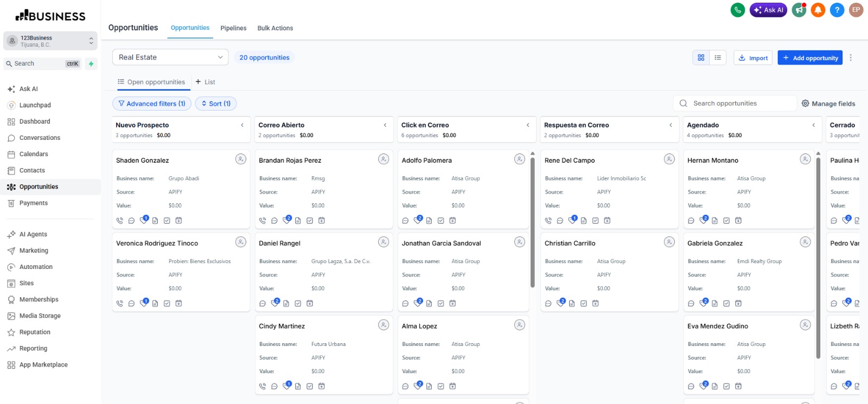Click the Import button
This screenshot has height=404, width=868.
coord(753,57)
